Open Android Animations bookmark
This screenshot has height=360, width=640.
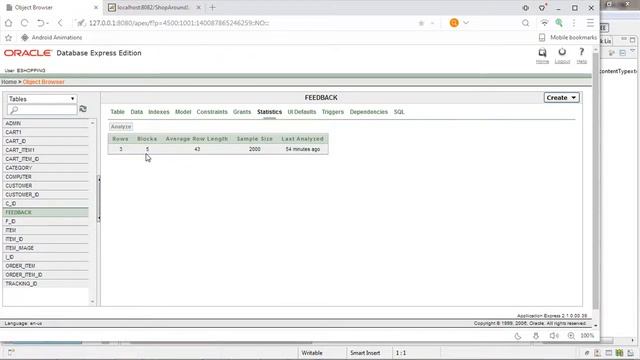pyautogui.click(x=51, y=38)
